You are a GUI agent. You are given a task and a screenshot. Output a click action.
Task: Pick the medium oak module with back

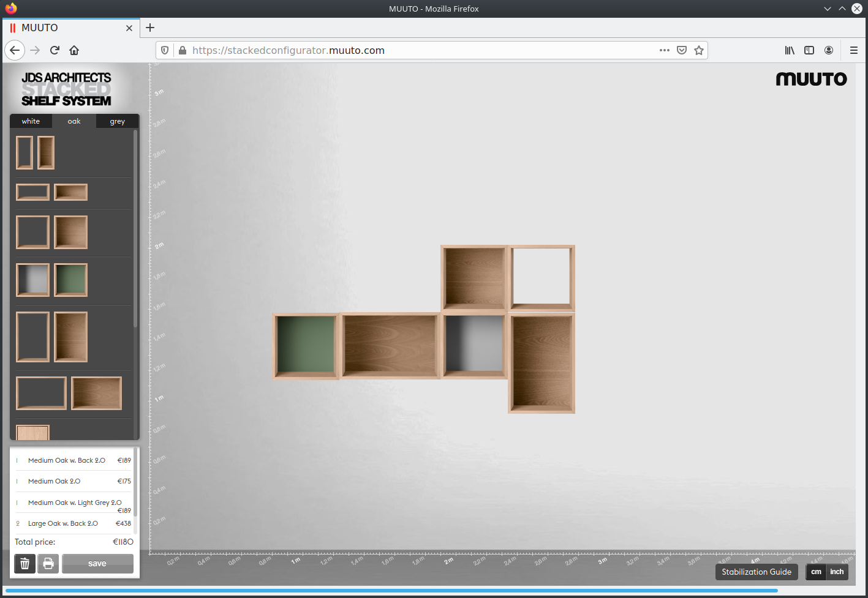pos(70,232)
